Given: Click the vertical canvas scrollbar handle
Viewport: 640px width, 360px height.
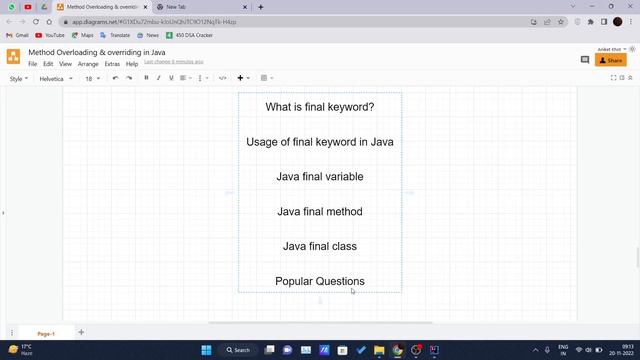Looking at the screenshot, I should [638, 258].
